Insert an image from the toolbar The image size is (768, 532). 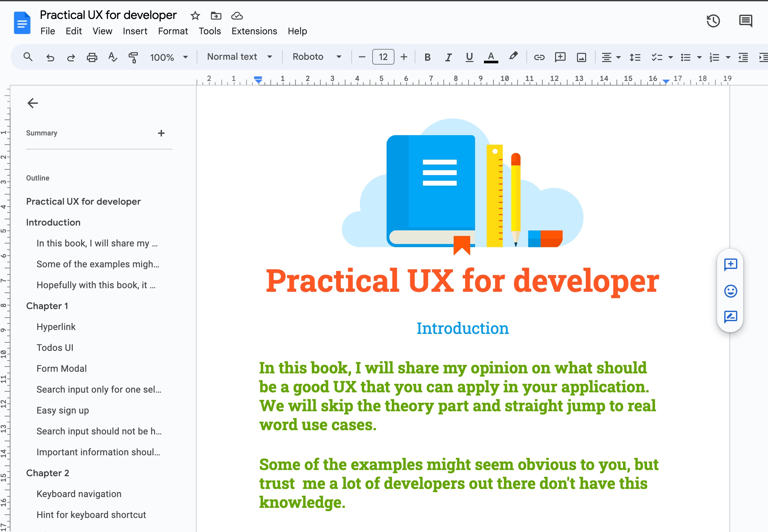[581, 57]
